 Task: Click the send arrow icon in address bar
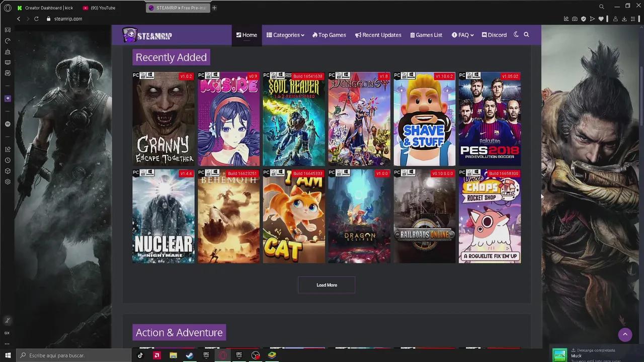pos(592,19)
